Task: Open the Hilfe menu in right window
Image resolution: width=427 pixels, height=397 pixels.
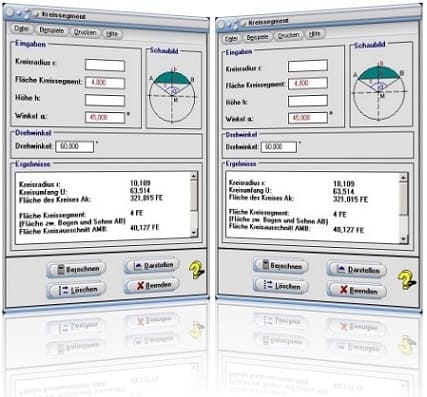Action: [x=315, y=34]
